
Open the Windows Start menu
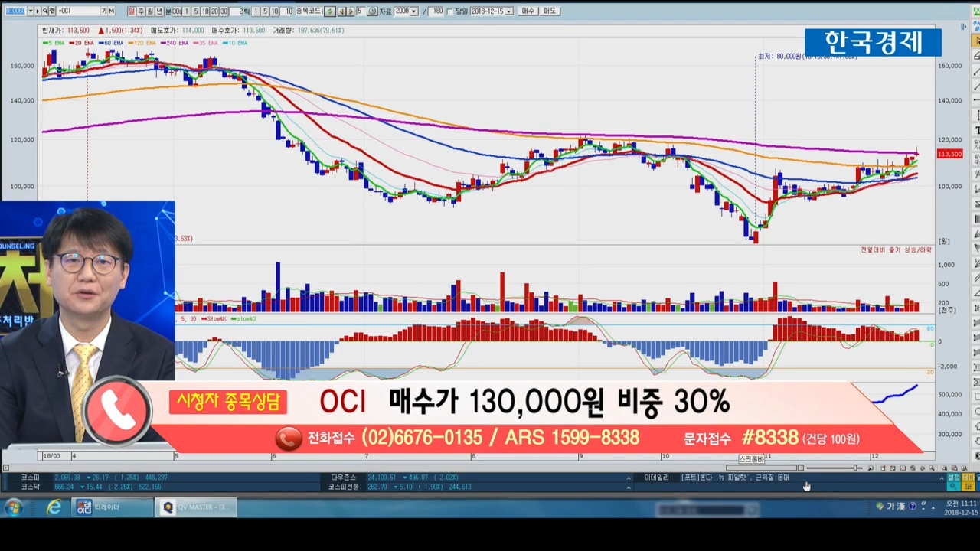pos(13,507)
